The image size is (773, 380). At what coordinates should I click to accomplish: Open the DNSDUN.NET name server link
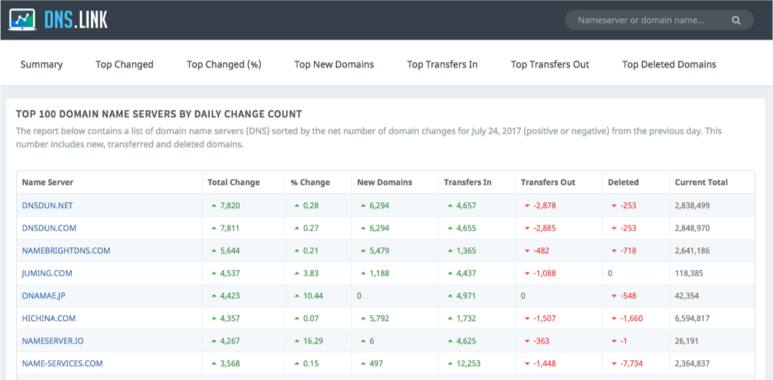47,206
